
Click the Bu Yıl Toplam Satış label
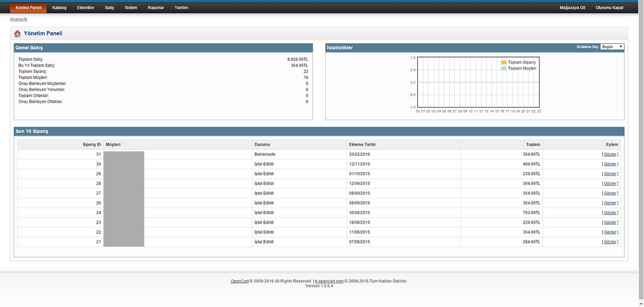37,65
